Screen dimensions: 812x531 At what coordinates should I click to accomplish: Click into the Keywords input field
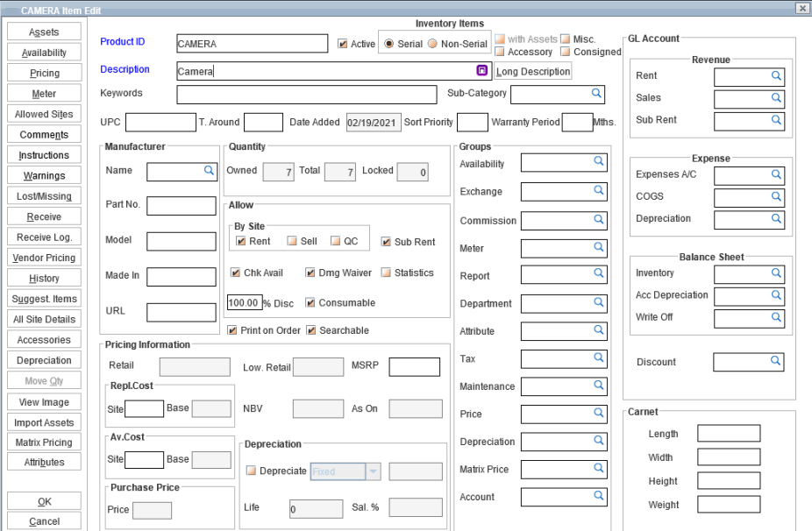point(306,94)
